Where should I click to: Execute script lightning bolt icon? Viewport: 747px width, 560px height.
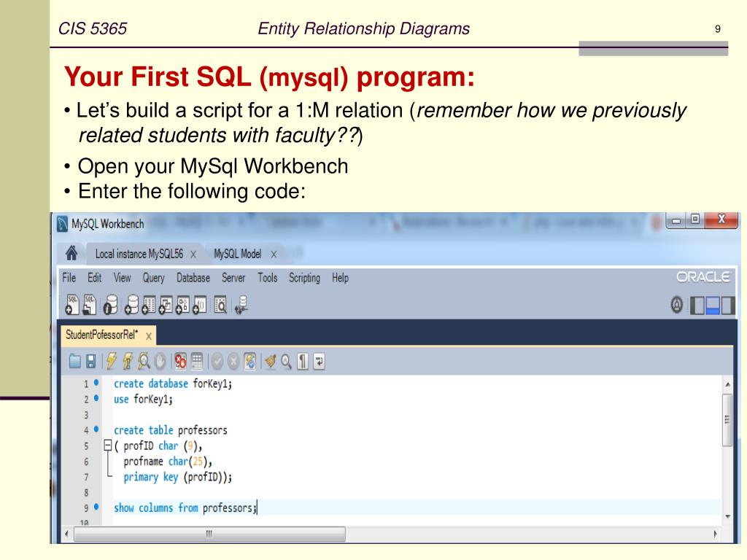point(111,362)
